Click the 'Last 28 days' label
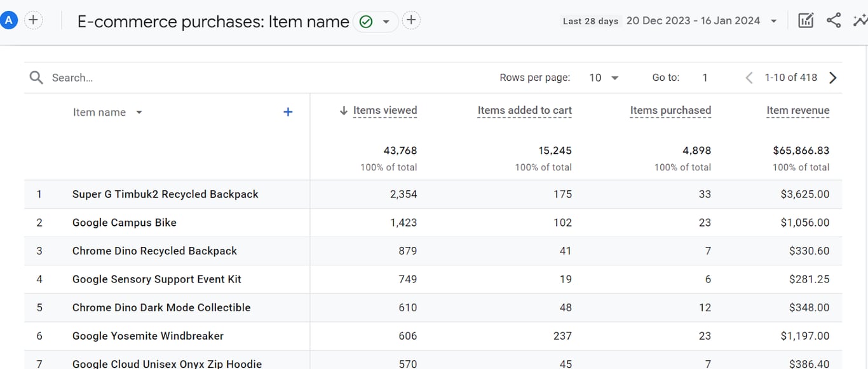Image resolution: width=868 pixels, height=369 pixels. tap(590, 22)
